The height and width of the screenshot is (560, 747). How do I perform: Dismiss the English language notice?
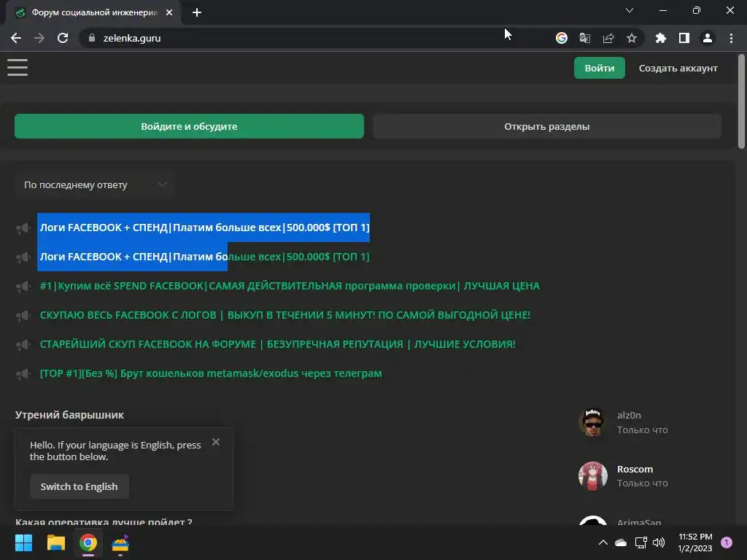pyautogui.click(x=216, y=442)
